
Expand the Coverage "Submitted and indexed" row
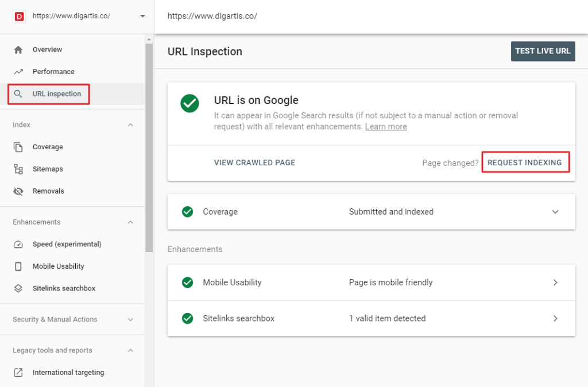point(555,212)
